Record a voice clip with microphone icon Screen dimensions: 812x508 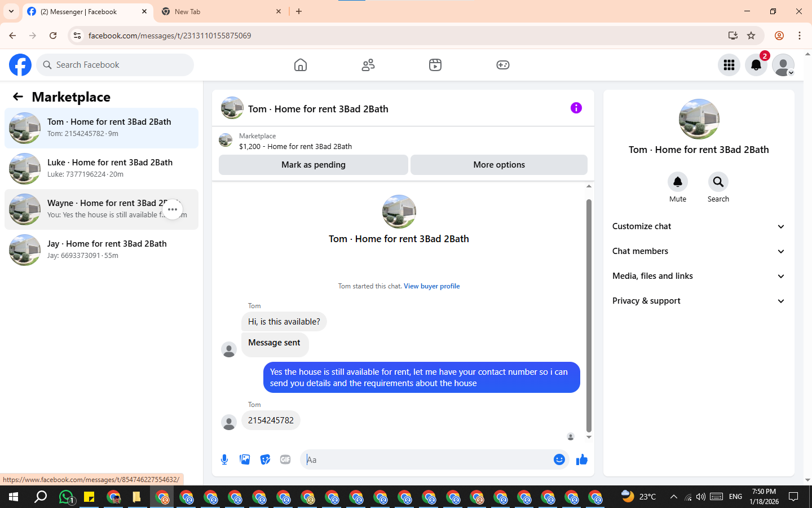(224, 459)
